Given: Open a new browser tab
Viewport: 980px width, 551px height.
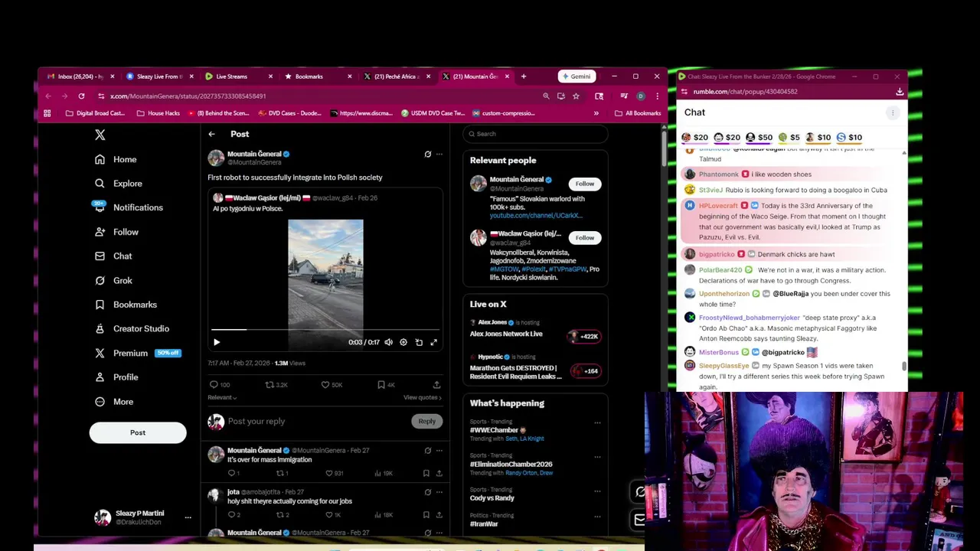Looking at the screenshot, I should [x=523, y=77].
